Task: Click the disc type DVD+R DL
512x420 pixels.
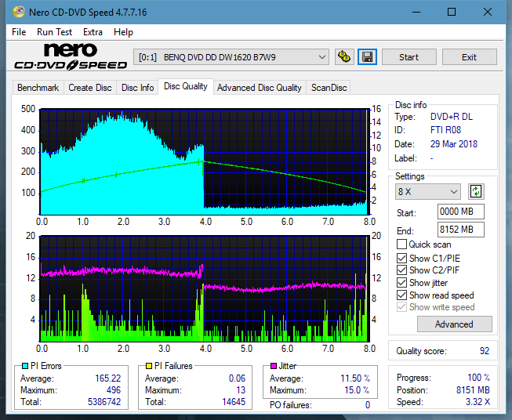Action: (x=452, y=117)
